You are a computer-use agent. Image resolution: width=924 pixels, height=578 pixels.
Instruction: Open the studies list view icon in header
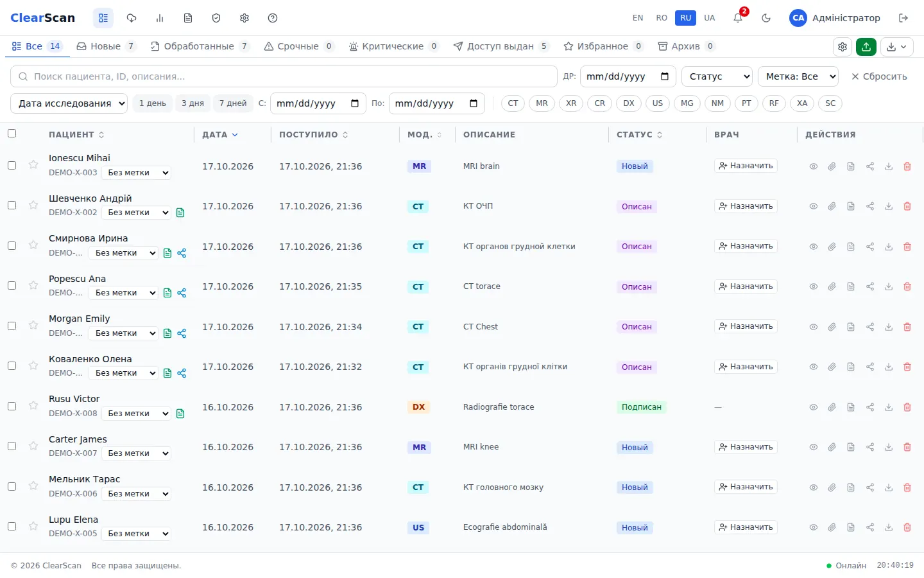103,18
